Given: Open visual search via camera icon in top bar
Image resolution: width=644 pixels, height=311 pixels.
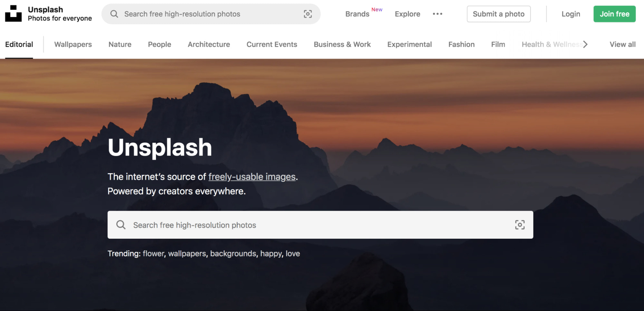Looking at the screenshot, I should coord(308,14).
